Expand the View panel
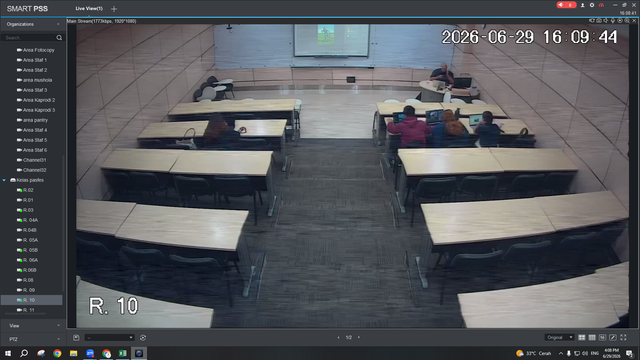The height and width of the screenshot is (360, 640). pyautogui.click(x=33, y=326)
